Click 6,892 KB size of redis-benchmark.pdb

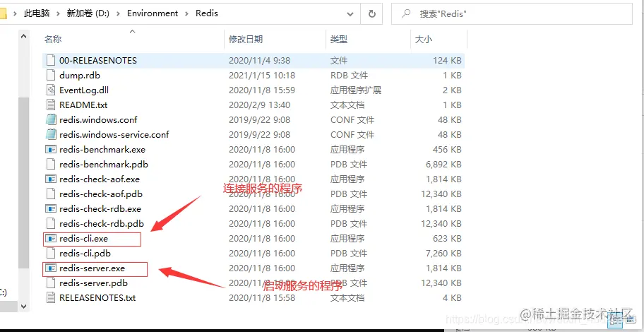pos(443,165)
